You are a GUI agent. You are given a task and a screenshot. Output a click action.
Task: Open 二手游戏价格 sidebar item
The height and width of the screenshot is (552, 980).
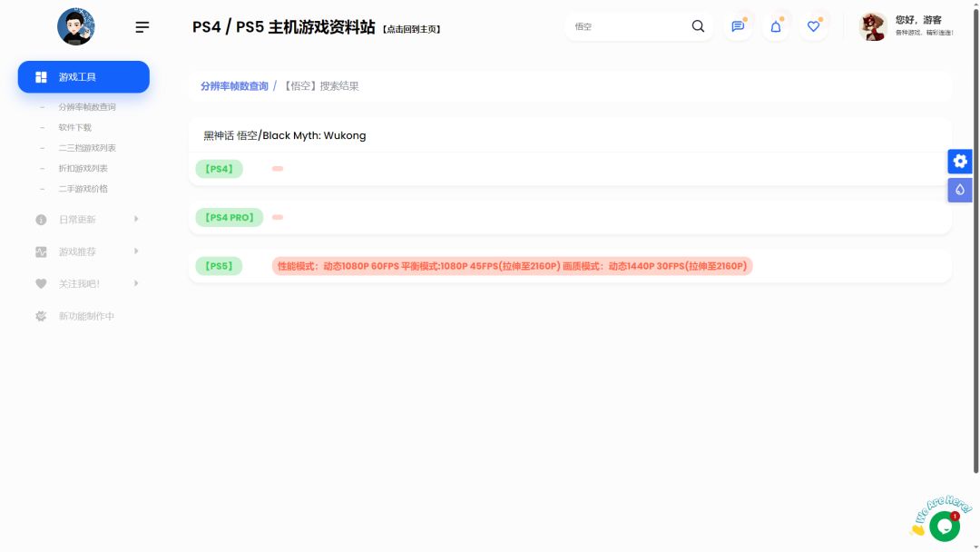tap(83, 189)
